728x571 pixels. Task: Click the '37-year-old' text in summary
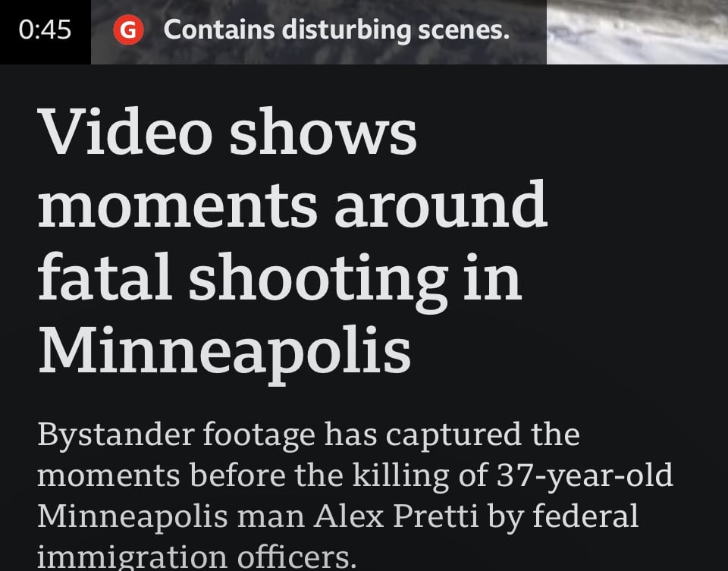pos(585,477)
